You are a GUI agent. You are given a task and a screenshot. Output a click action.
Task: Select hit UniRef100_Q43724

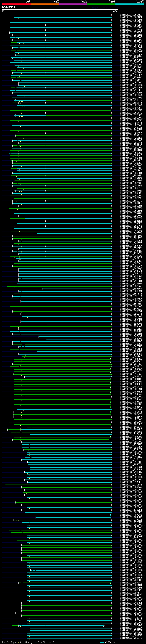click(131, 128)
